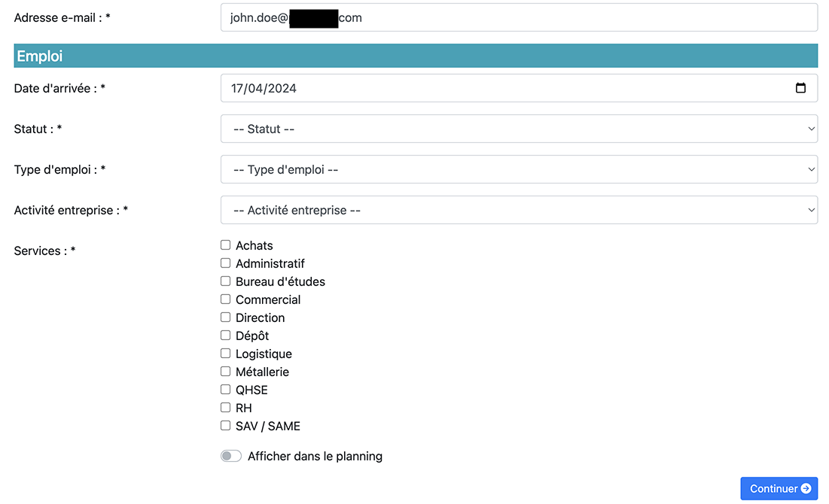
Task: Enable the Commercial service checkbox
Action: point(226,299)
